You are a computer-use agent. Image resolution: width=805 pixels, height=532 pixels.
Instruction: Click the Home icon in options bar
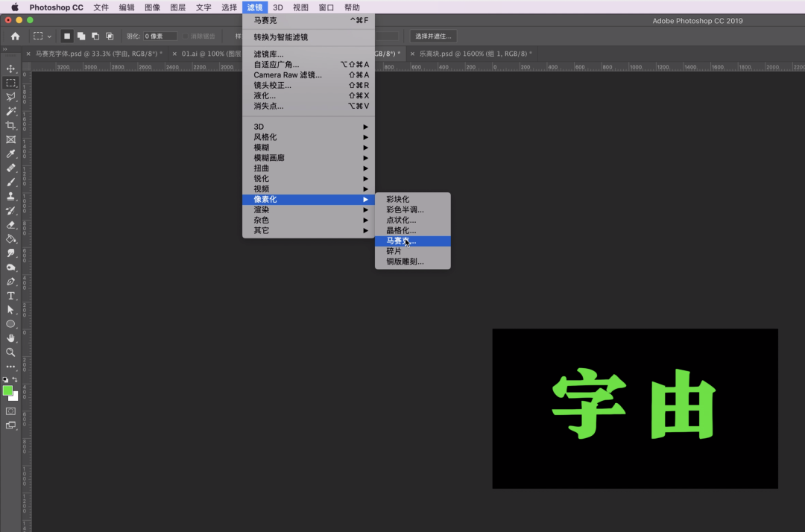[15, 36]
